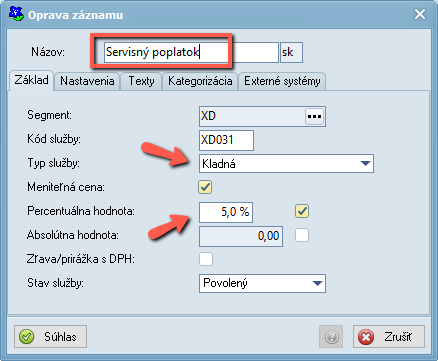Click the Kód služby label
This screenshot has height=361, width=438.
click(x=54, y=139)
